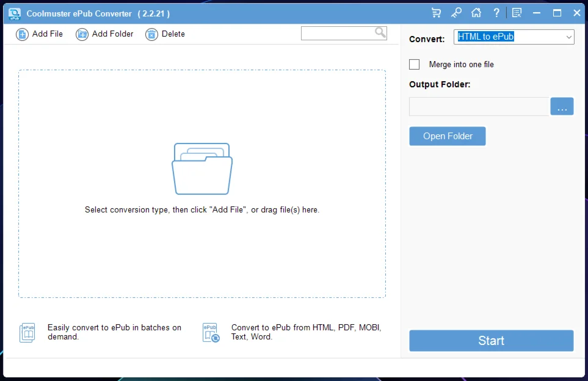Click the feedback form icon in title bar
Viewport: 588px width, 381px height.
(x=517, y=13)
